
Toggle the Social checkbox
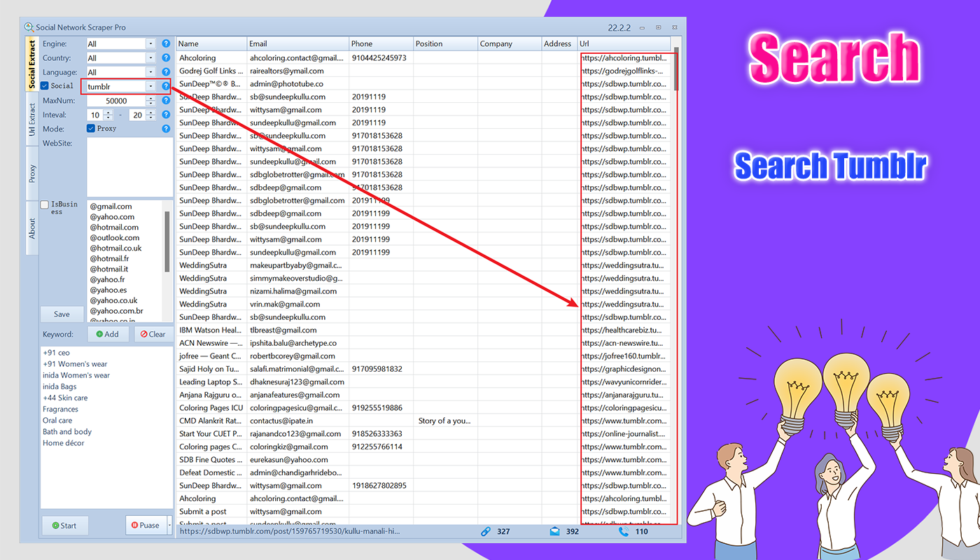point(45,86)
